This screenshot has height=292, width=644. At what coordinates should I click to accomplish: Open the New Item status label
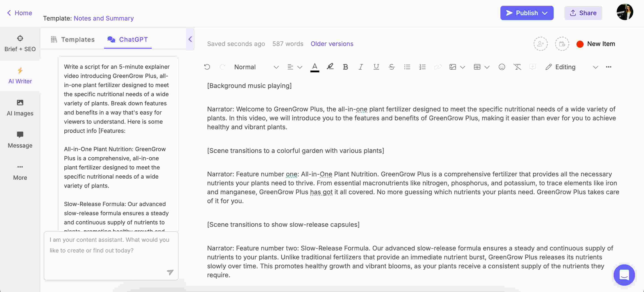point(601,44)
